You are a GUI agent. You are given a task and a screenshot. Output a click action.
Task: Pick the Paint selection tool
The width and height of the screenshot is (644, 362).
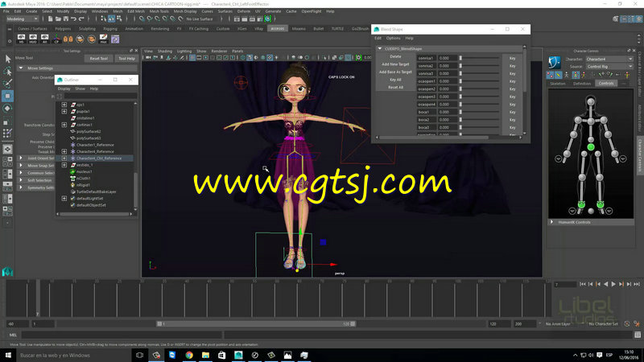7,84
